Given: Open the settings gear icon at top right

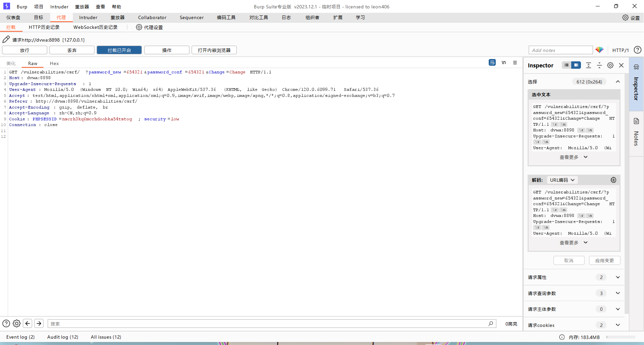Looking at the screenshot, I should 625,17.
